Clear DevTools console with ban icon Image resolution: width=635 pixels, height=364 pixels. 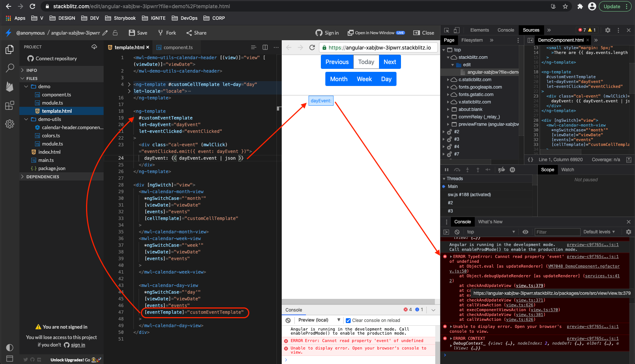457,232
